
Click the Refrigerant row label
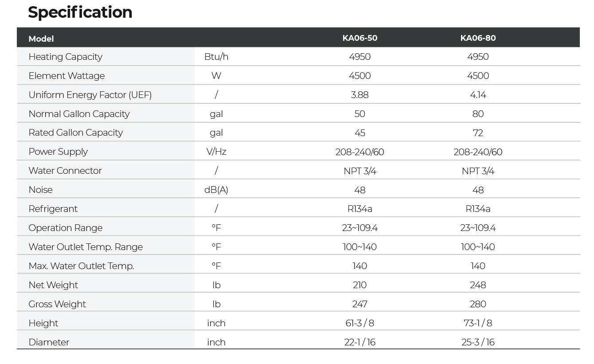pos(53,209)
